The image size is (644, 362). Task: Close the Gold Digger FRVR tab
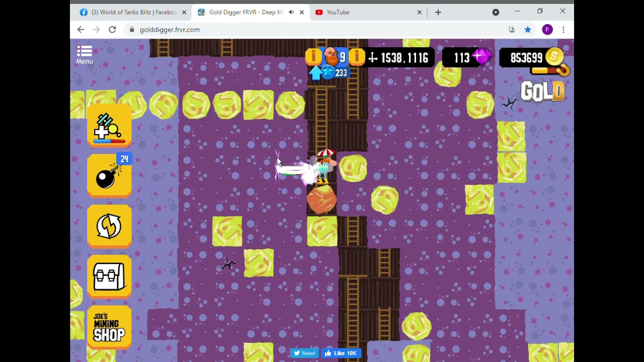(x=302, y=12)
